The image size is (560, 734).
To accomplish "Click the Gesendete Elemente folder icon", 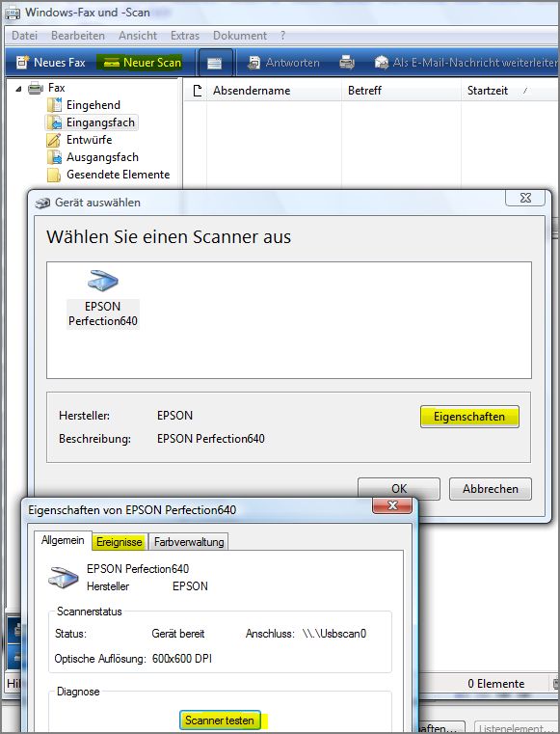I will click(x=54, y=175).
